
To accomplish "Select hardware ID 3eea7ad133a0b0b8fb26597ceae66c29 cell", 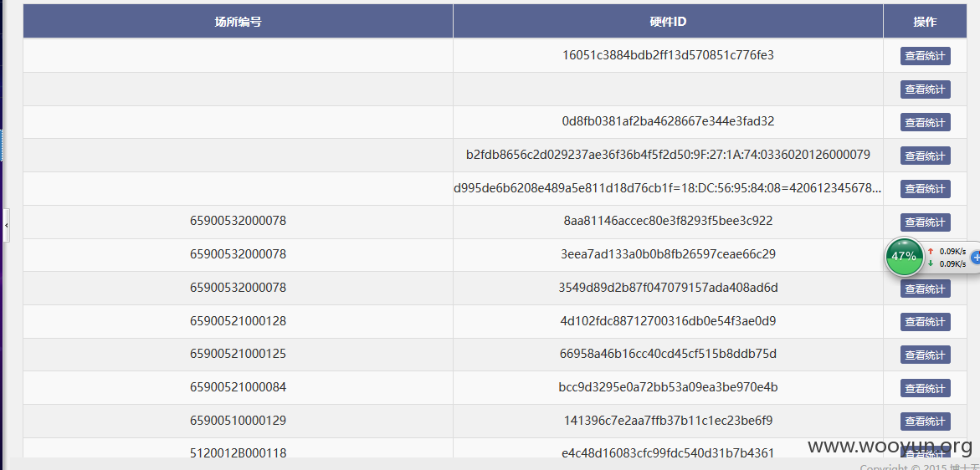I will [x=668, y=255].
